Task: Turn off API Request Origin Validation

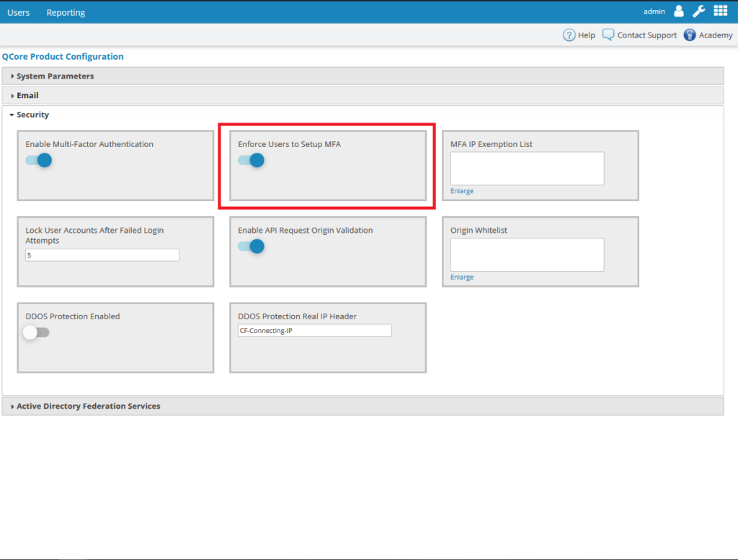Action: click(x=252, y=246)
